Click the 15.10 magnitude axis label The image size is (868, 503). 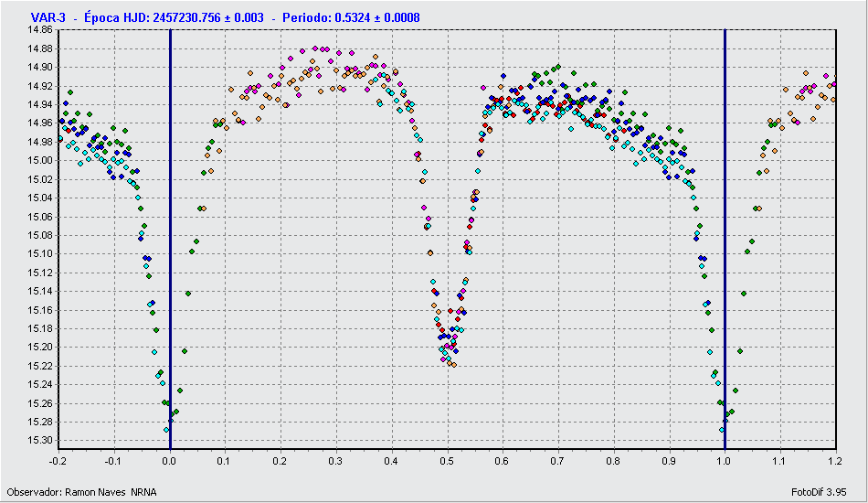[x=40, y=253]
